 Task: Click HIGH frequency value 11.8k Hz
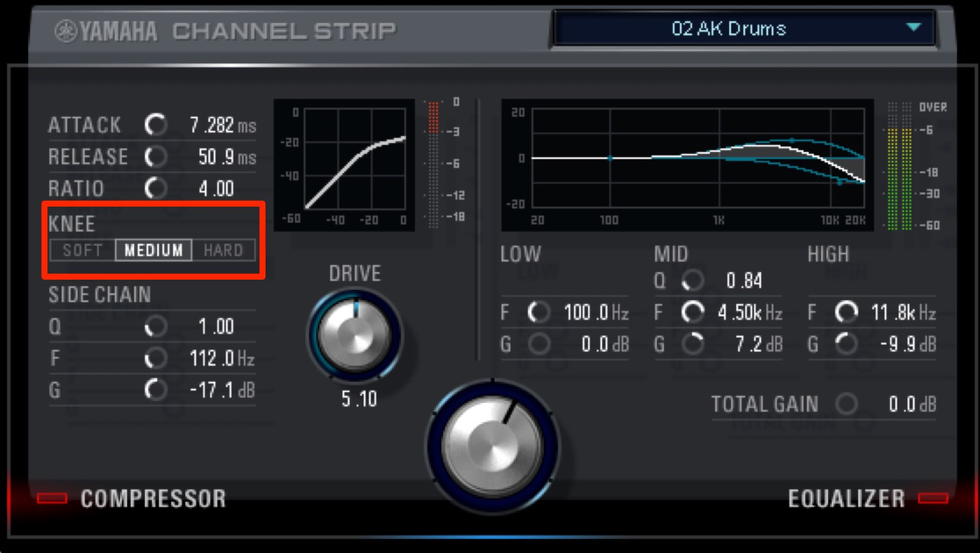(x=903, y=312)
